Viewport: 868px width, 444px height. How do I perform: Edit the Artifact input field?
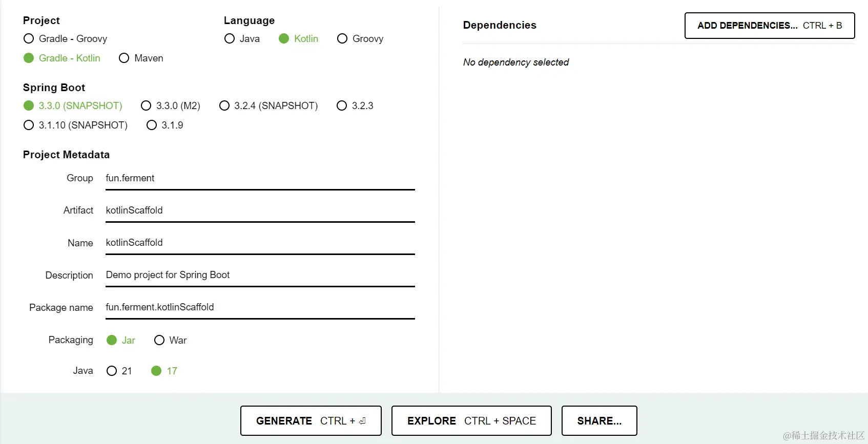260,211
